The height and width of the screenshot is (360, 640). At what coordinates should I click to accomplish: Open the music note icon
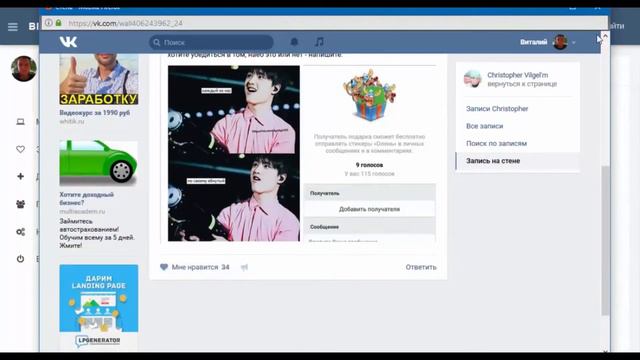(x=319, y=42)
